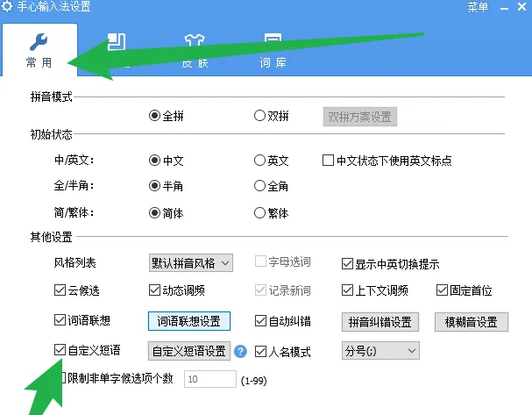Open the 分号(;) dropdown list
Image resolution: width=532 pixels, height=415 pixels.
pyautogui.click(x=379, y=351)
